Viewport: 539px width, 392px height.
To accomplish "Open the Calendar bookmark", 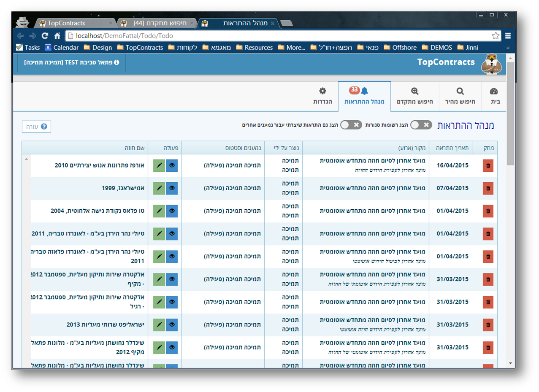I will tap(62, 47).
